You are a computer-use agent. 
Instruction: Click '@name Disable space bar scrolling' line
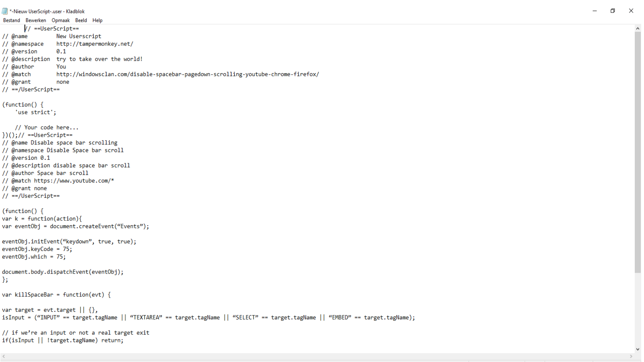click(x=60, y=142)
